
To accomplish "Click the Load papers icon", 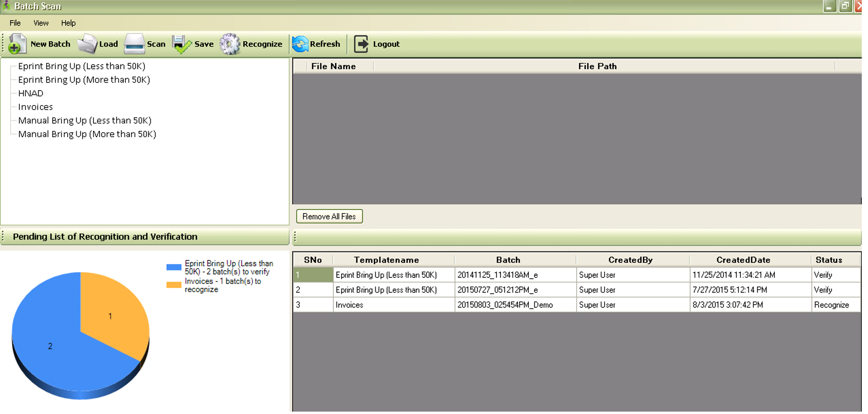I will 87,44.
